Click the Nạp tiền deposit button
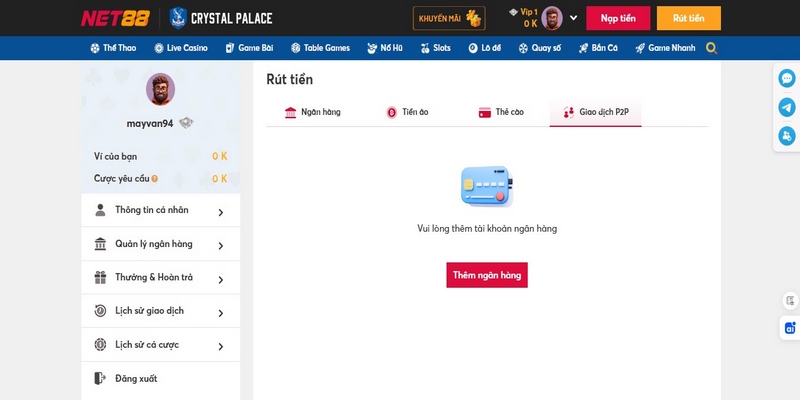 click(618, 18)
